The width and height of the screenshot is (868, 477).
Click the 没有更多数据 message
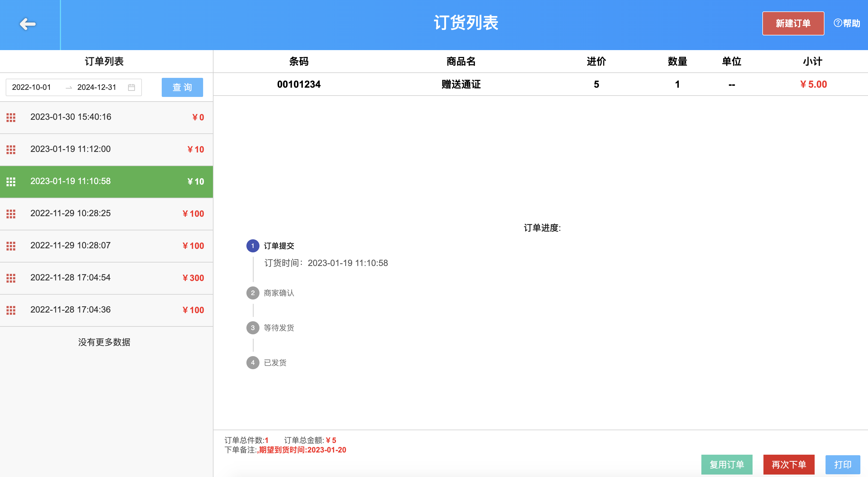104,342
